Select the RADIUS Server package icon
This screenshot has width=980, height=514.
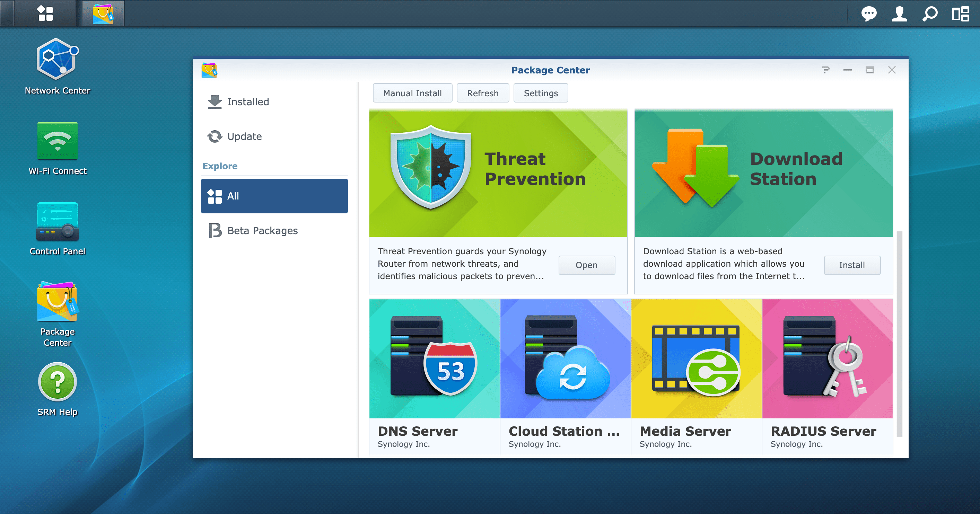click(828, 358)
